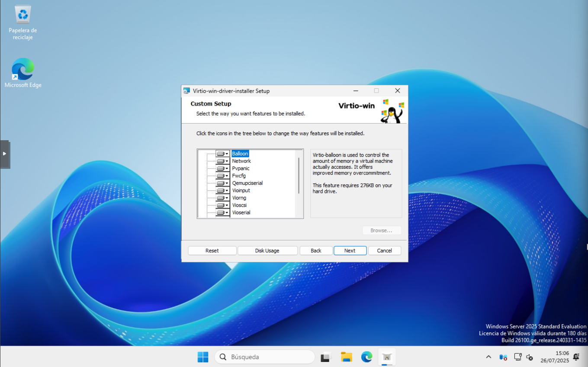The height and width of the screenshot is (367, 588).
Task: Select the Qemupciserial feature in the tree
Action: (x=247, y=183)
